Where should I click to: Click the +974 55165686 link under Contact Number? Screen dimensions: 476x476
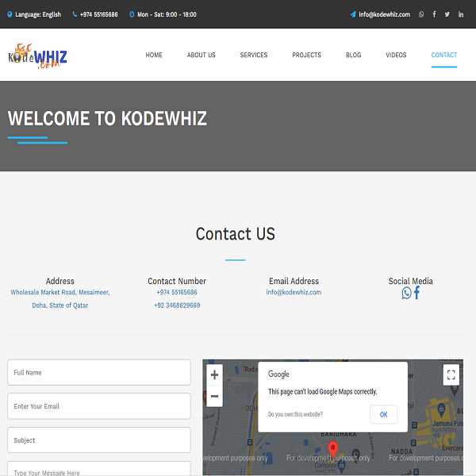(x=177, y=292)
